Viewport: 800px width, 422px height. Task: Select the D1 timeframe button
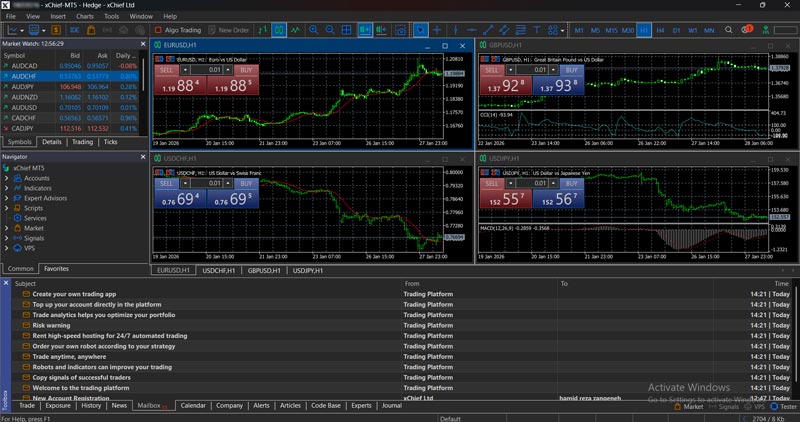[x=675, y=30]
